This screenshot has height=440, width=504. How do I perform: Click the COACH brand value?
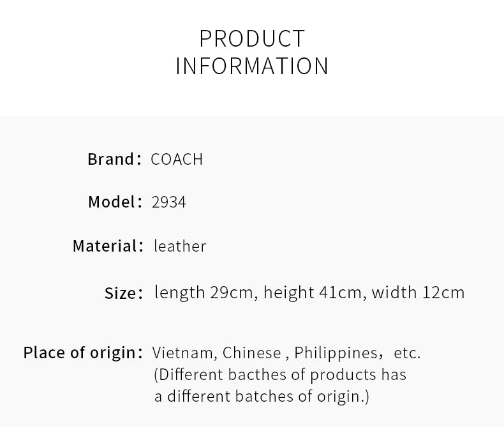click(x=177, y=159)
